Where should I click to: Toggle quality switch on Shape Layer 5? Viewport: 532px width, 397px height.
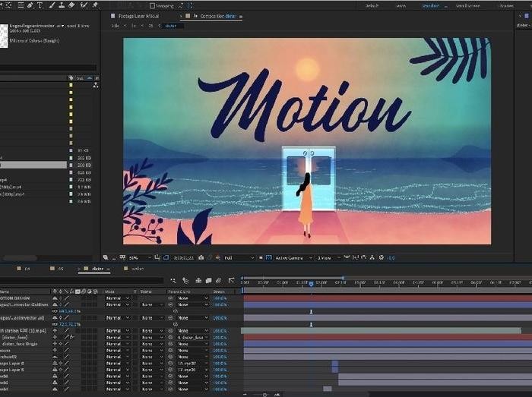coord(67,370)
